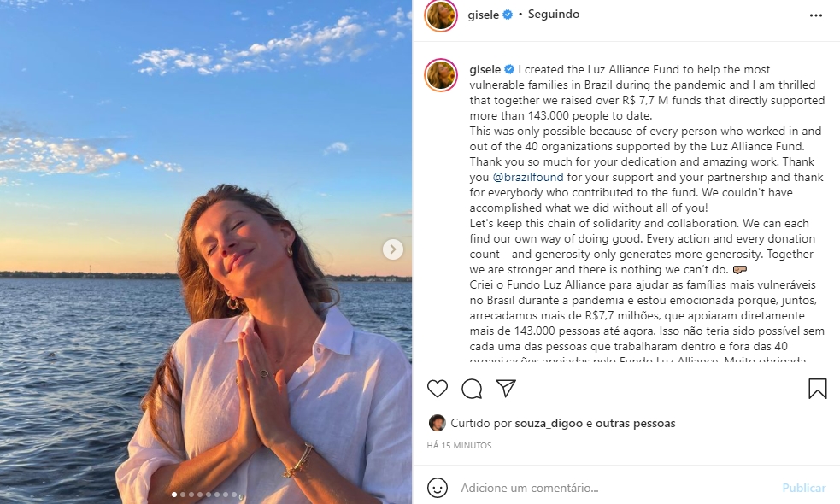840x504 pixels.
Task: Open comments via speech bubble icon
Action: tap(472, 389)
